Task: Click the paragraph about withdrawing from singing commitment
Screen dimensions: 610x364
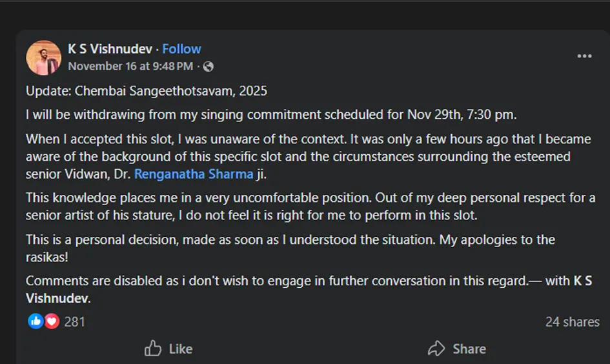Action: tap(271, 115)
